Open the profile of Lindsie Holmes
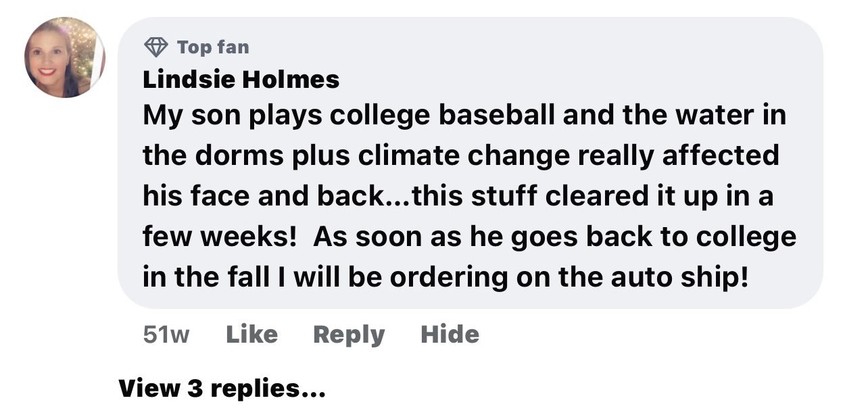This screenshot has width=868, height=413. pos(241,80)
